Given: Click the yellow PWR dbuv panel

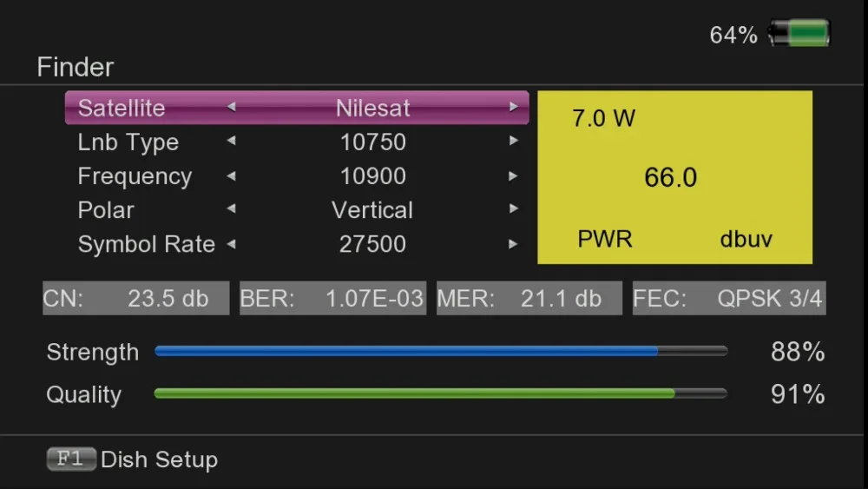Looking at the screenshot, I should [674, 177].
